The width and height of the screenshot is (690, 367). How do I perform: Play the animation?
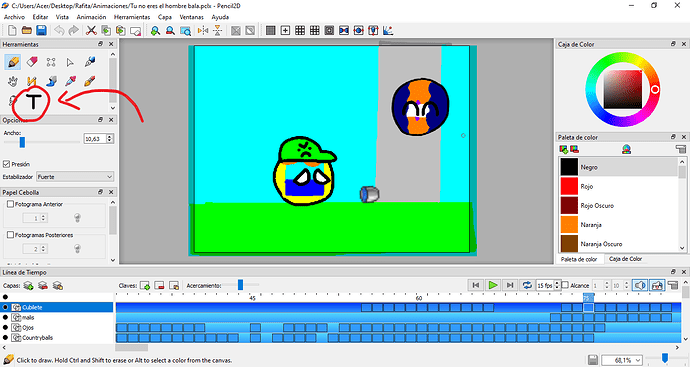tap(493, 285)
